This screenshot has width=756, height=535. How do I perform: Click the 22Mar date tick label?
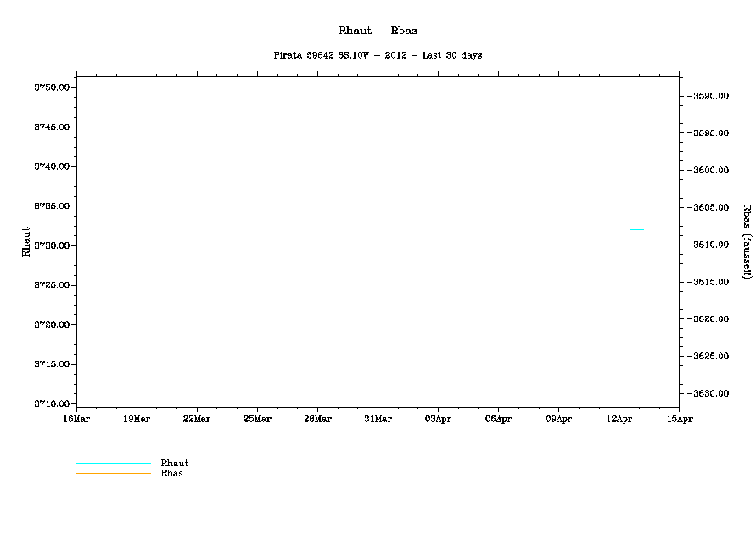click(197, 419)
